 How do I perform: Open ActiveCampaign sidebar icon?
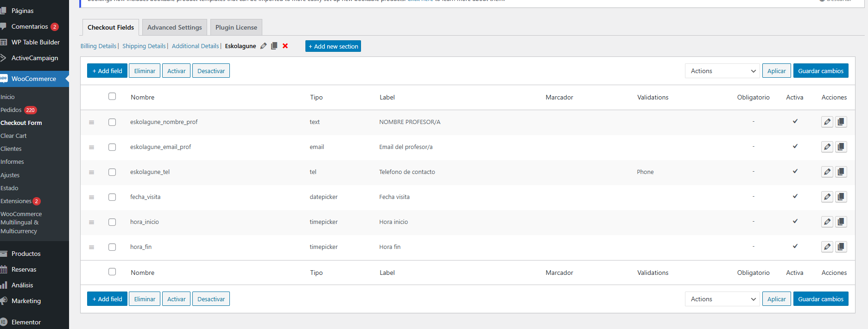3,58
